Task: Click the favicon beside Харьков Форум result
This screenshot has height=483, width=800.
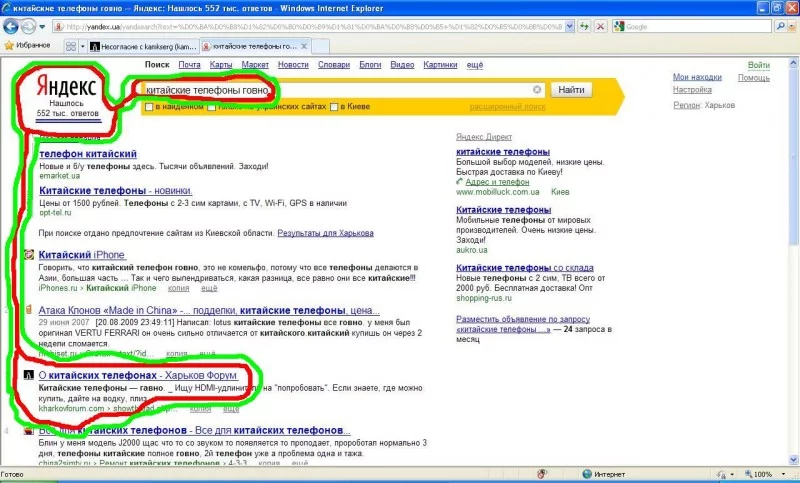Action: (29, 375)
